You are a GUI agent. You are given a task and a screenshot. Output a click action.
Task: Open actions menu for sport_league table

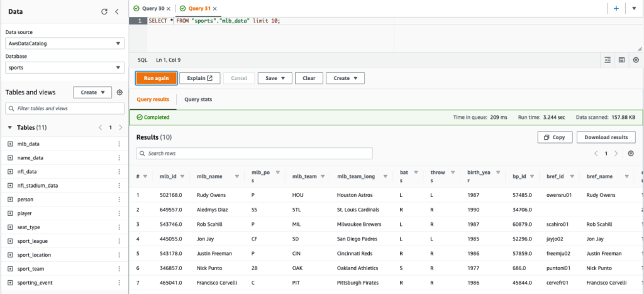point(119,241)
